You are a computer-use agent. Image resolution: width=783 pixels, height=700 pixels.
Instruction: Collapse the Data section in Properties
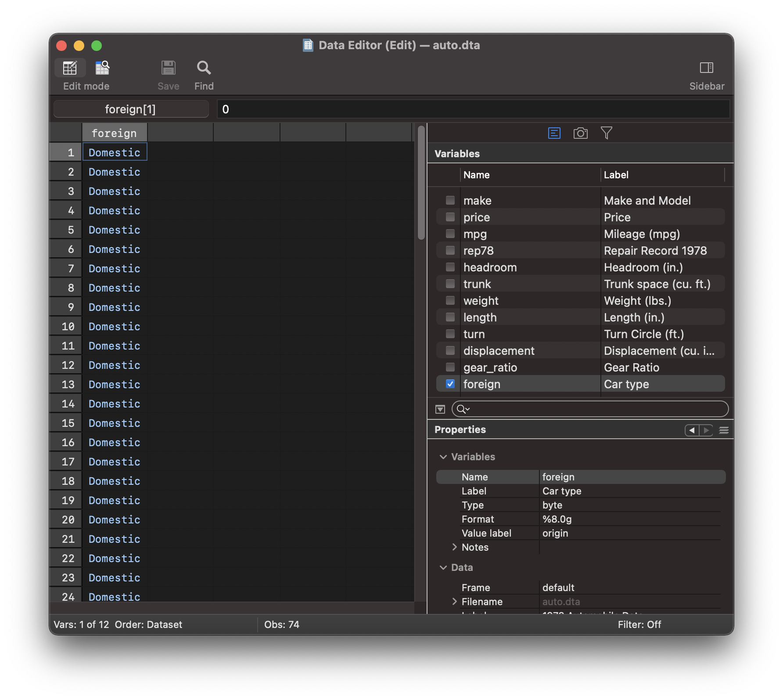tap(443, 567)
